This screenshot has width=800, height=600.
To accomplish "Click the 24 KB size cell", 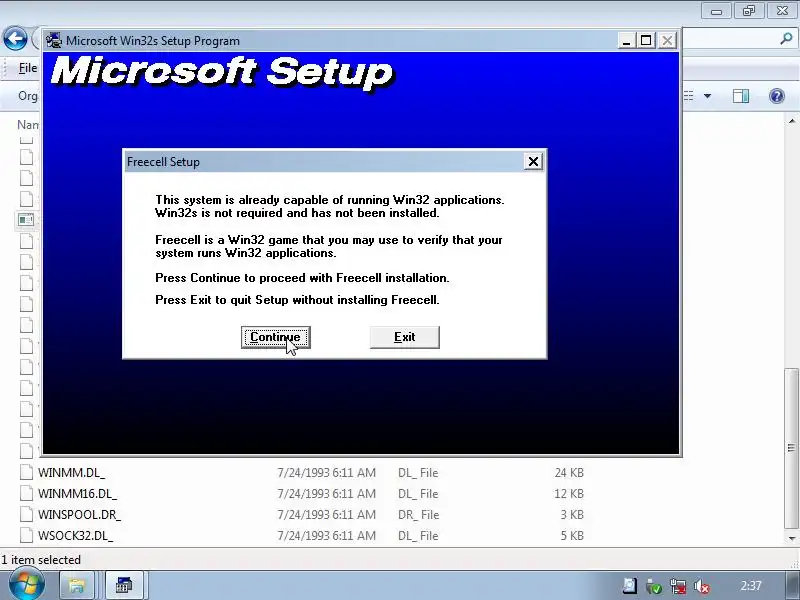I will (569, 473).
